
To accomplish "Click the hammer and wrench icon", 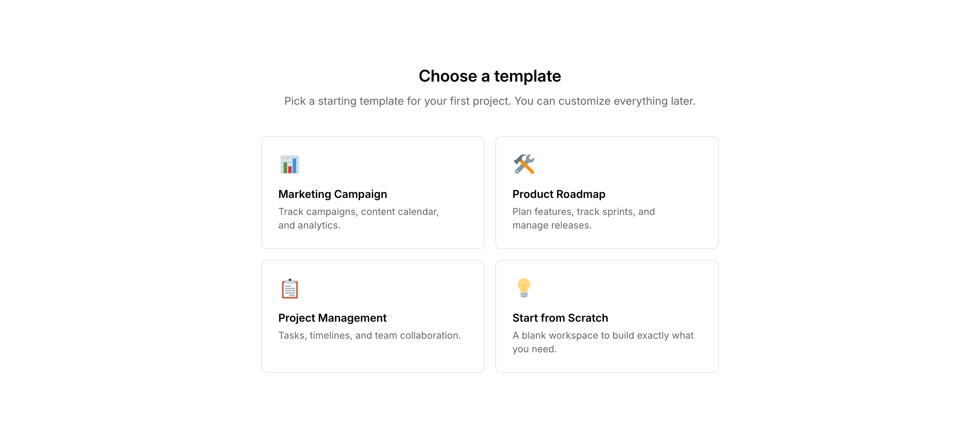I will click(x=524, y=164).
